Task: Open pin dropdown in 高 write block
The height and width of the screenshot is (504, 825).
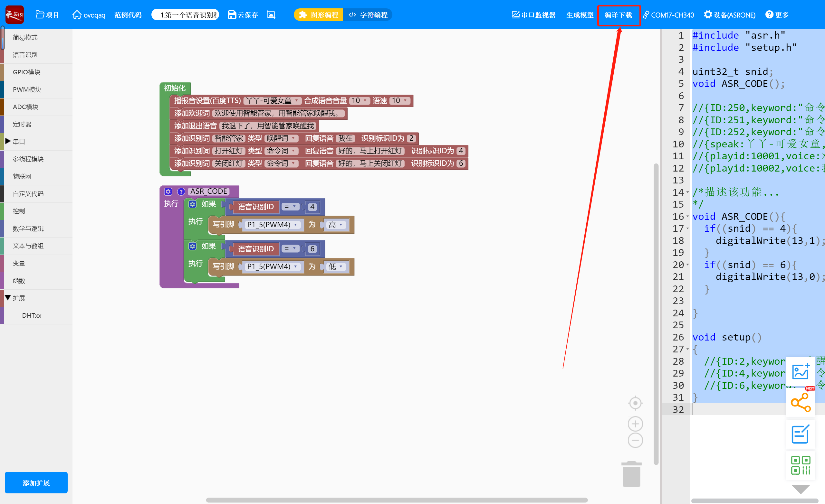Action: pos(272,225)
